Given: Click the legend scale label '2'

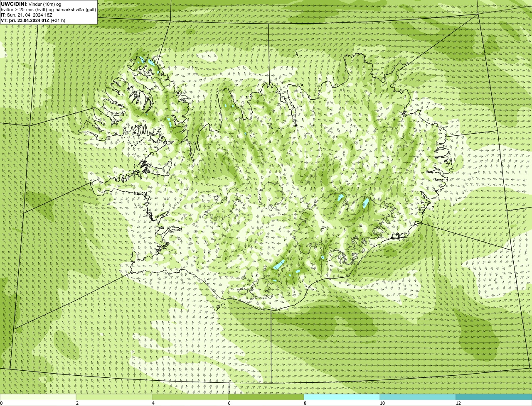Looking at the screenshot, I should tap(77, 403).
